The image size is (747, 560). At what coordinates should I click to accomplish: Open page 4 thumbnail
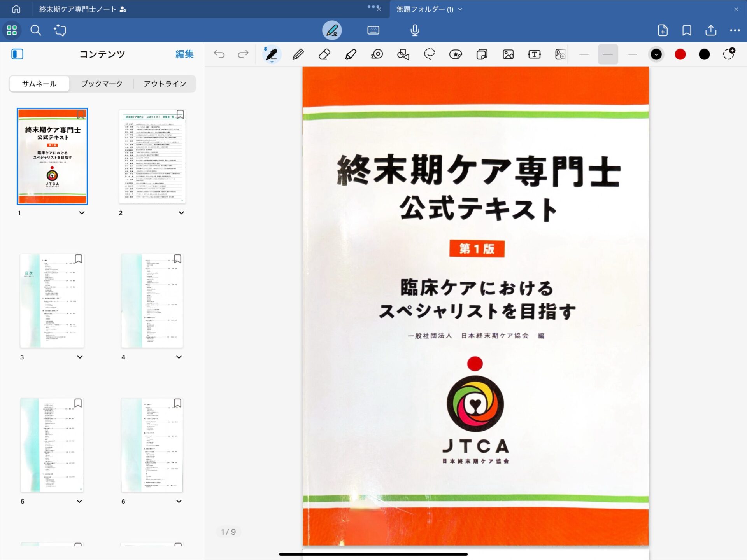[x=152, y=301]
